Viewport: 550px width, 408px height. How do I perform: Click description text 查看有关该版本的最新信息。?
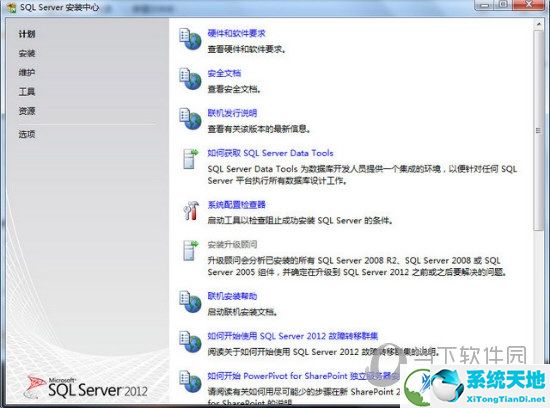(x=259, y=129)
